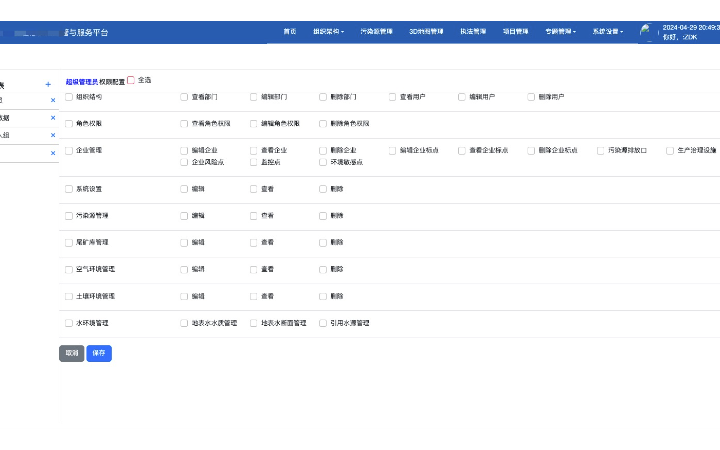Check the 企业管理 group checkbox
Screen dimensions: 720x450
coord(69,151)
